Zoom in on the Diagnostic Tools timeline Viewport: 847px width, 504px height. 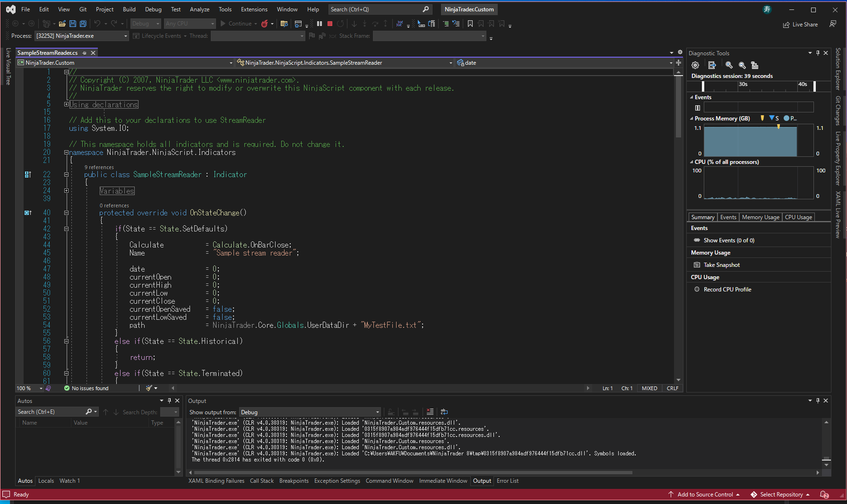coord(729,65)
